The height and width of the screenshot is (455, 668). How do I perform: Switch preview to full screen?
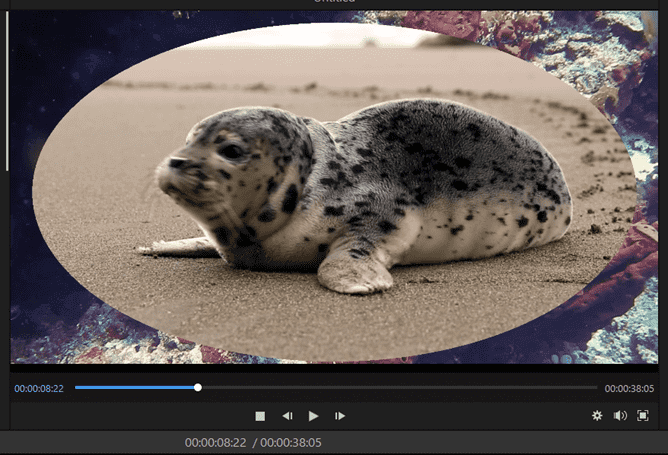pyautogui.click(x=642, y=415)
